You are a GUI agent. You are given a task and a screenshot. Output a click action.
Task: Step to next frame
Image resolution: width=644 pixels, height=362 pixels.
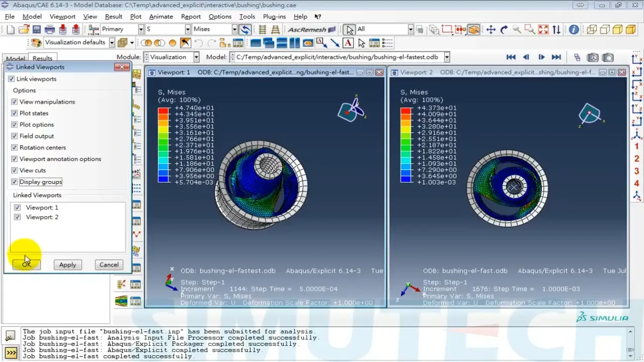(541, 57)
